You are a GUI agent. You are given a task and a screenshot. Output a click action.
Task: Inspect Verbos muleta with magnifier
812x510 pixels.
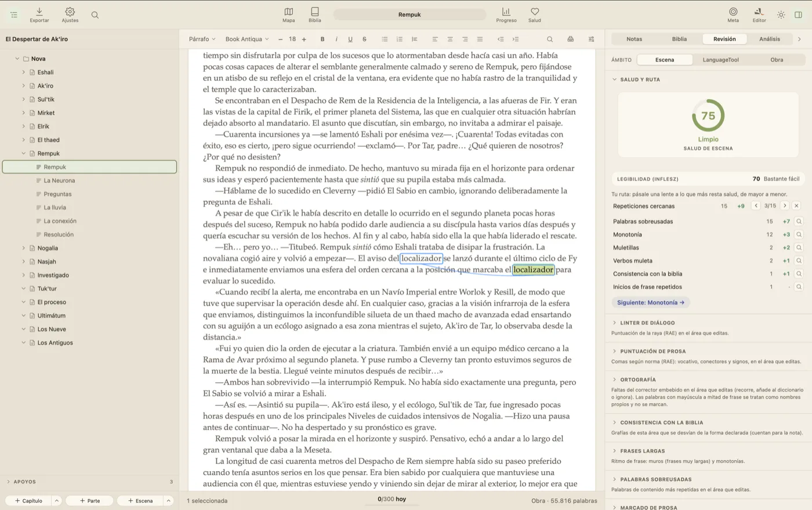click(x=799, y=261)
